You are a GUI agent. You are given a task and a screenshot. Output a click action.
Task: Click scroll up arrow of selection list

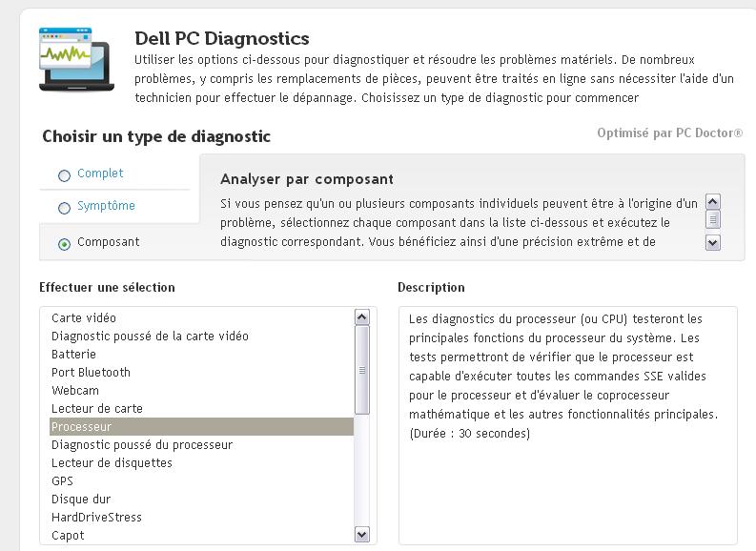click(361, 316)
